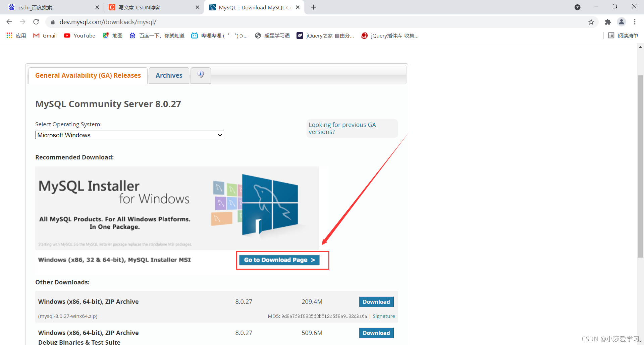
Task: Click the info icon tab
Action: click(x=201, y=75)
